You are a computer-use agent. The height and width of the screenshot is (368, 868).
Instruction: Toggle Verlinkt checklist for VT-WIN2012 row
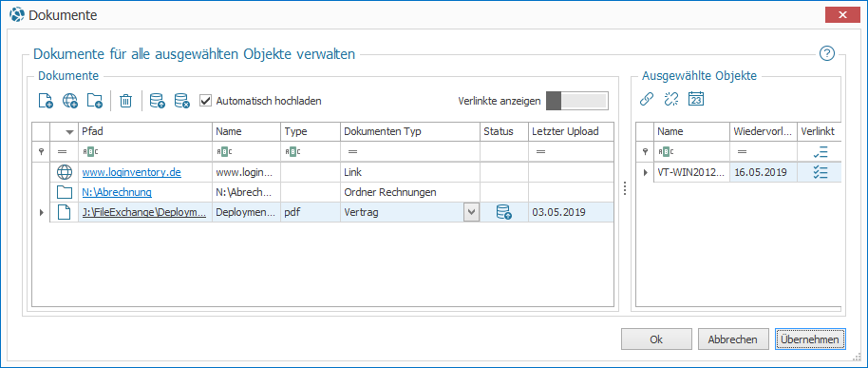(x=821, y=172)
